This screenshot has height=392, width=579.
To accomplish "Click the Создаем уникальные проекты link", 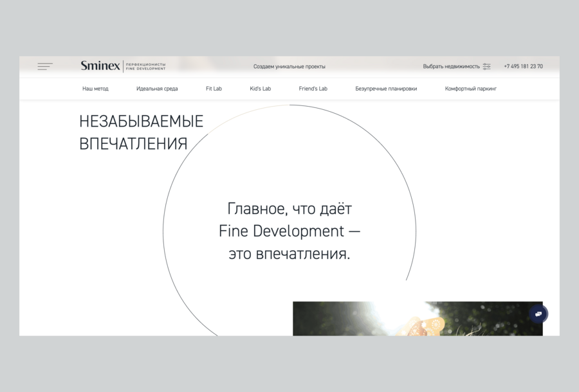I will click(289, 67).
